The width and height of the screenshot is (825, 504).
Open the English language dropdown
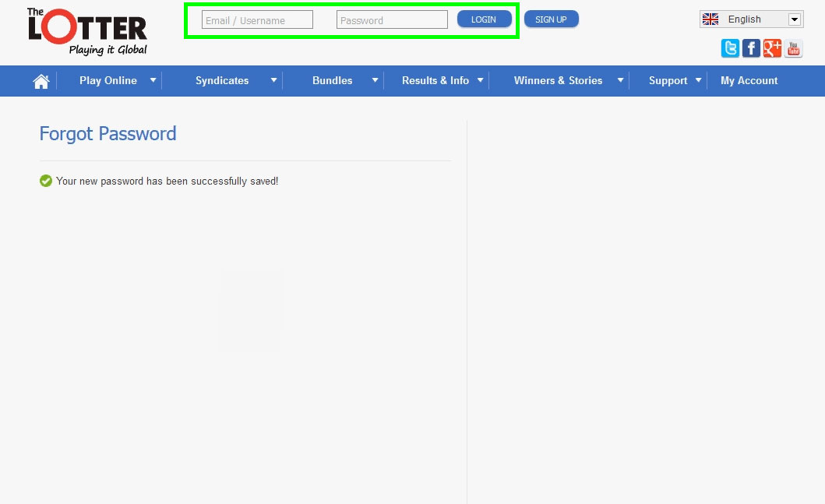click(x=794, y=19)
